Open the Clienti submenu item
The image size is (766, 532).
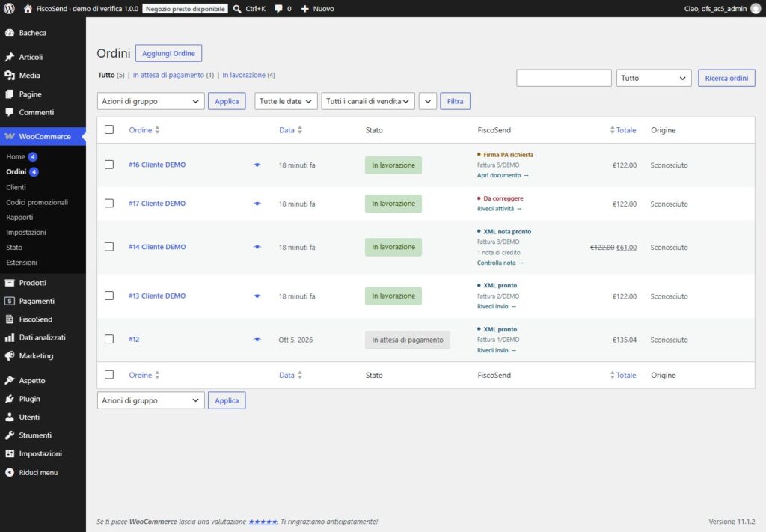click(x=16, y=187)
